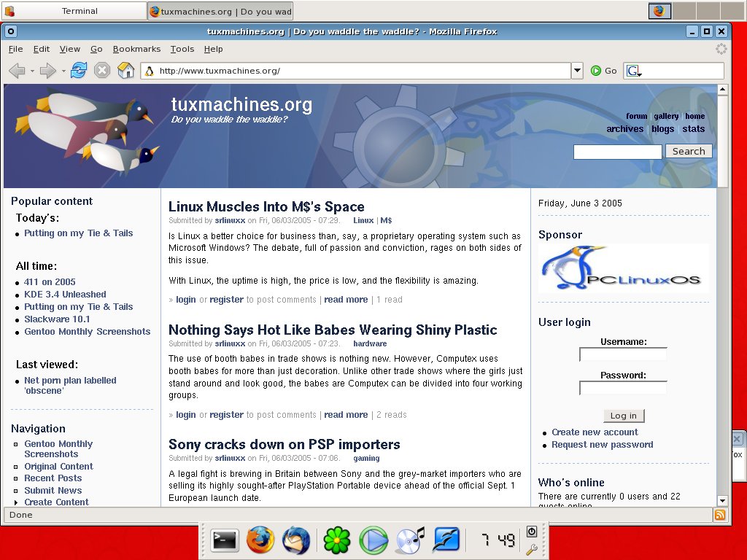Open the Help menu

(x=214, y=49)
